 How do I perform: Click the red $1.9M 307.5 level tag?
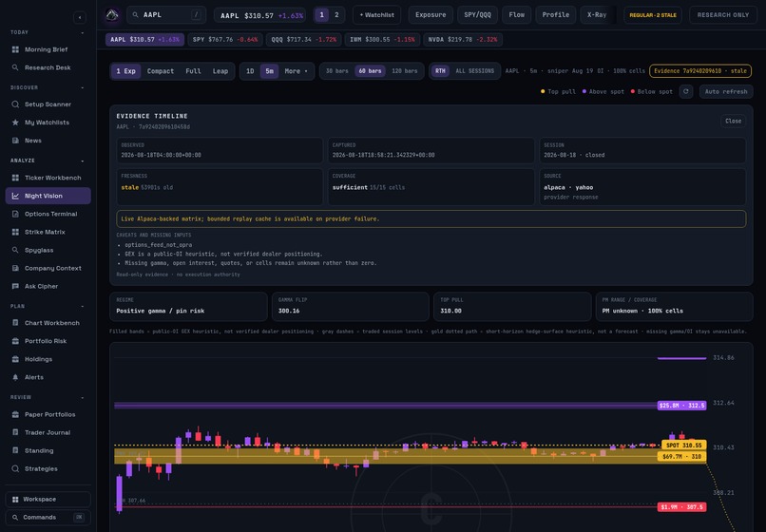tap(681, 507)
